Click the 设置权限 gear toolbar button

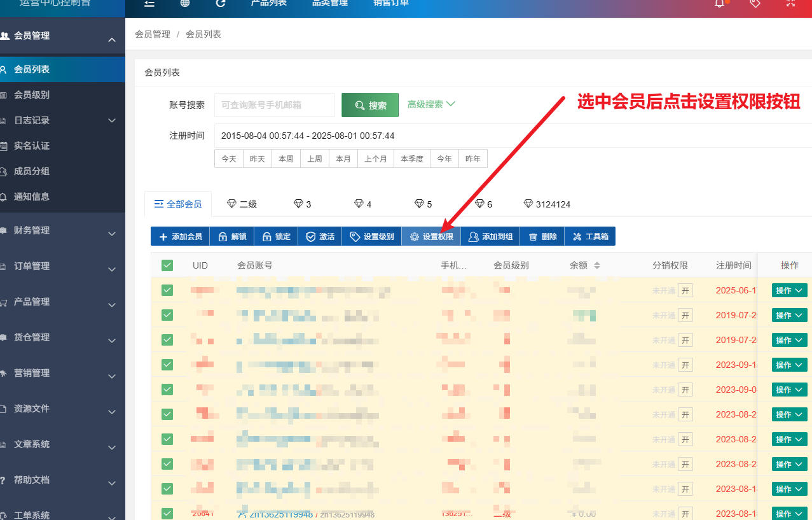(x=431, y=237)
